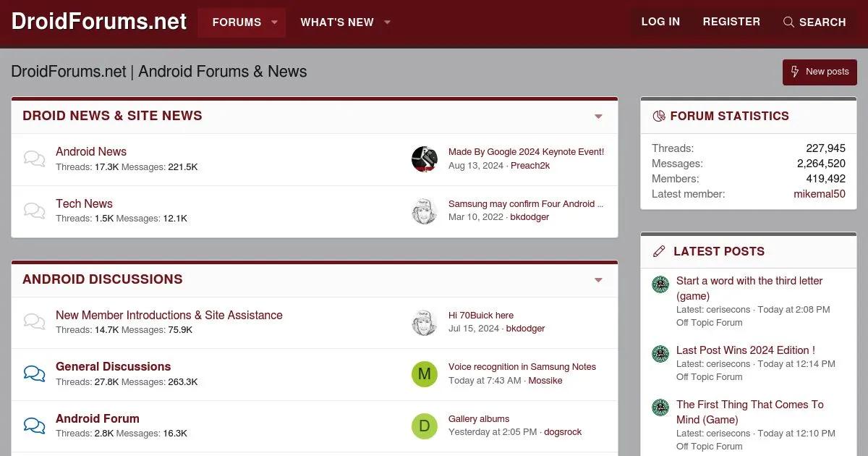Click the Threads count 227,945
The height and width of the screenshot is (456, 868).
825,148
